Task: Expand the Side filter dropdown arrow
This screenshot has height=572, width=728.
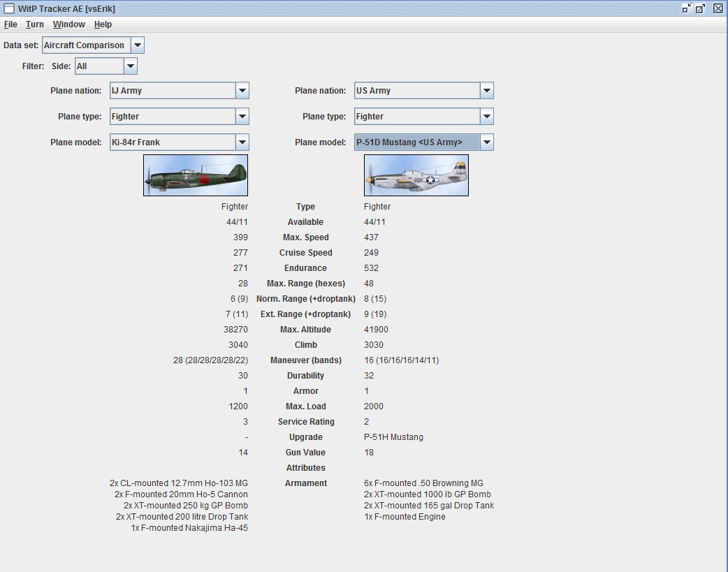Action: (131, 66)
